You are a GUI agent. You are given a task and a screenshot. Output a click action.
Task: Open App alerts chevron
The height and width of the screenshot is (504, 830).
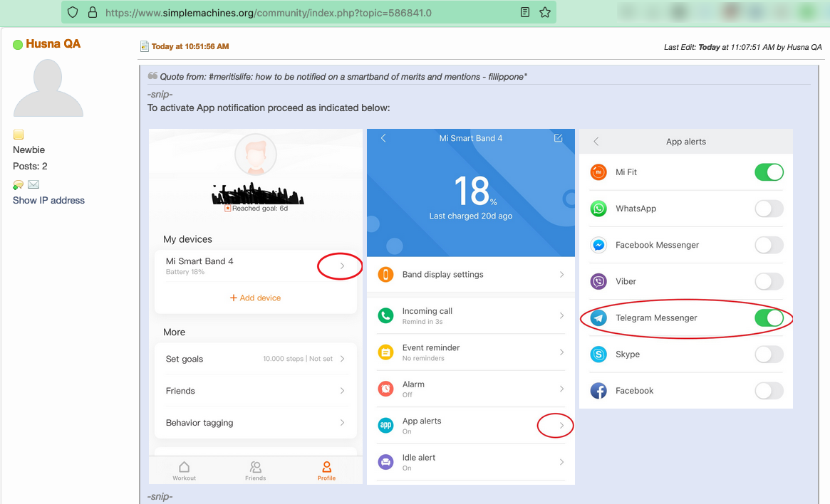(x=561, y=425)
